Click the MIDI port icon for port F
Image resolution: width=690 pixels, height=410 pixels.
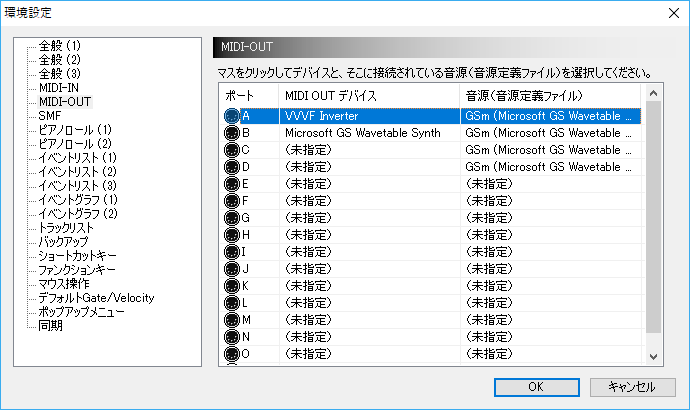231,201
